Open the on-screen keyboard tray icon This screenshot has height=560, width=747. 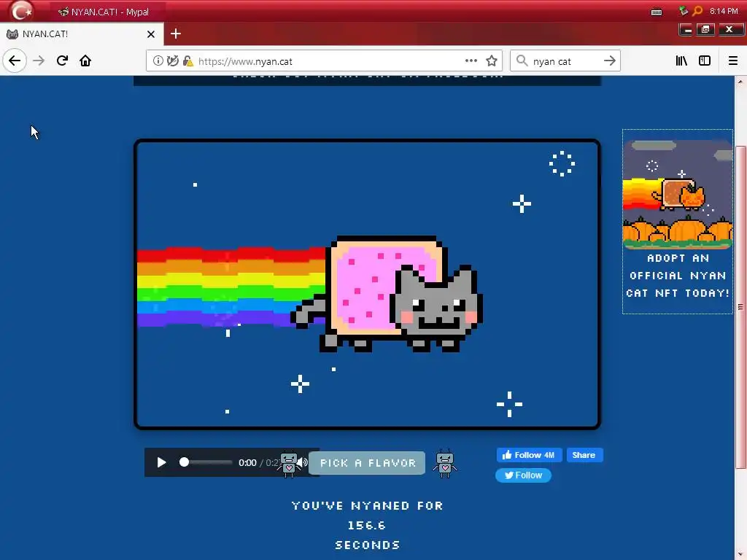[657, 12]
